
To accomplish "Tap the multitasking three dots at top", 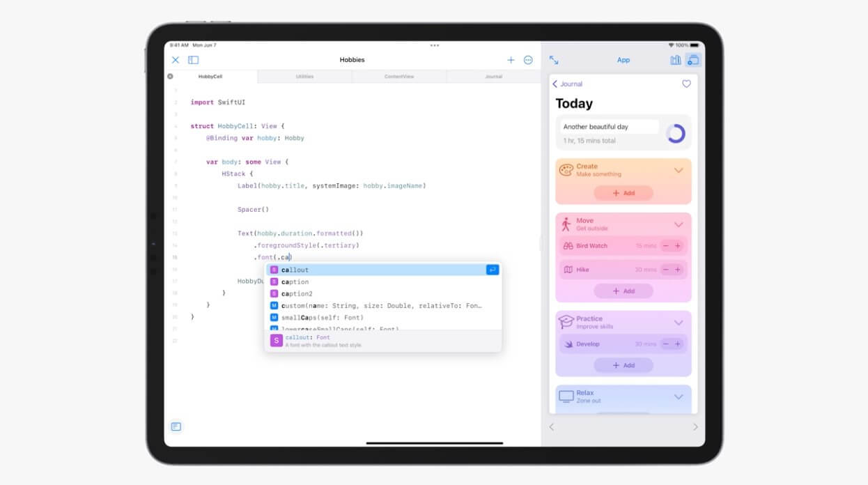I will pos(435,45).
